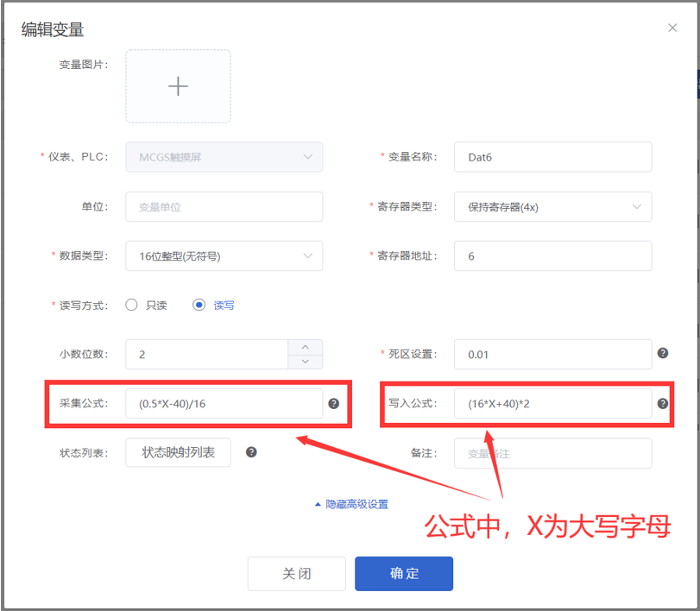Click the 备注 input field
Image resolution: width=700 pixels, height=611 pixels.
pyautogui.click(x=552, y=453)
